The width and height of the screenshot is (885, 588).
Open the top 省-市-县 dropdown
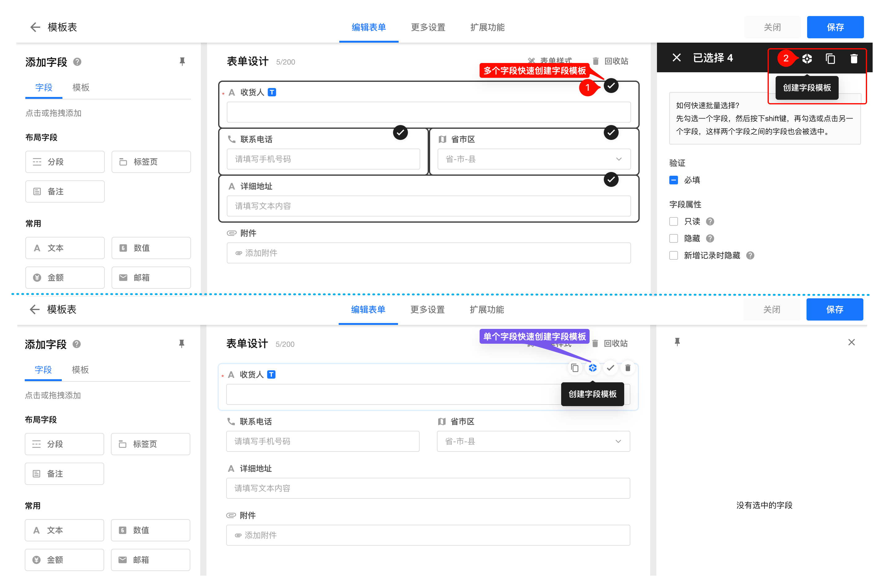[x=534, y=159]
